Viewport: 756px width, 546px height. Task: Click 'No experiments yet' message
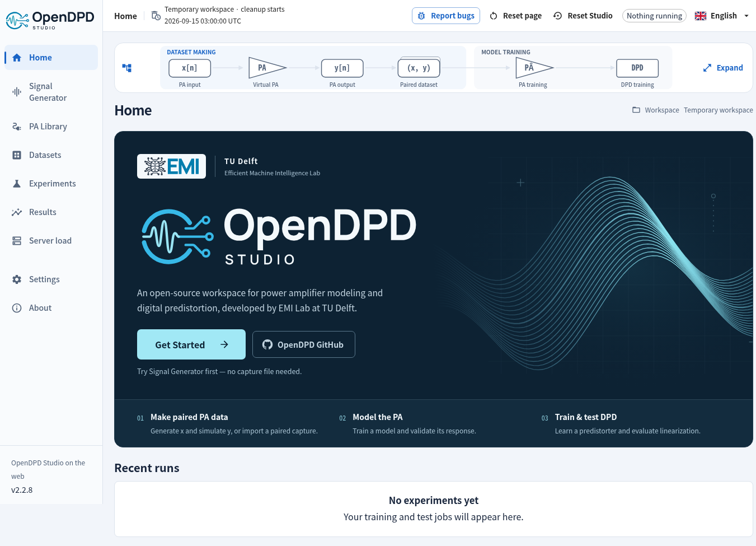click(434, 501)
